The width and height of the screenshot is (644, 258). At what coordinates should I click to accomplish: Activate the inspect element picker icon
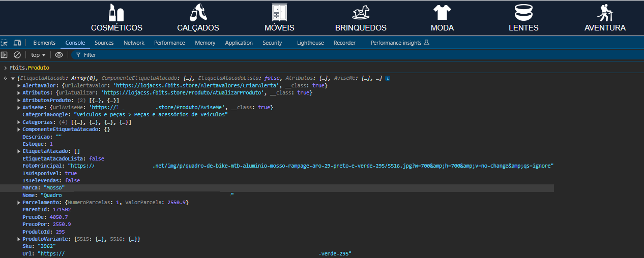(5, 43)
